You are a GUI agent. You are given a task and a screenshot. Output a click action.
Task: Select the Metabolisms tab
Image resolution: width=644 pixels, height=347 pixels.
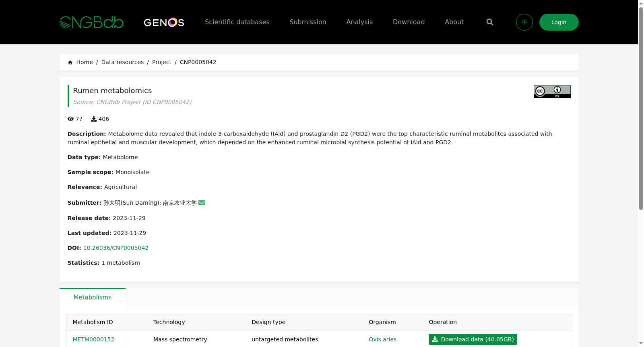(93, 297)
